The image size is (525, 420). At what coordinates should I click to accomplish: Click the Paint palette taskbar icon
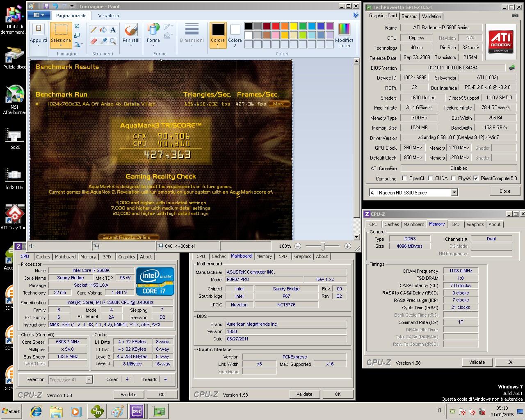click(x=117, y=411)
